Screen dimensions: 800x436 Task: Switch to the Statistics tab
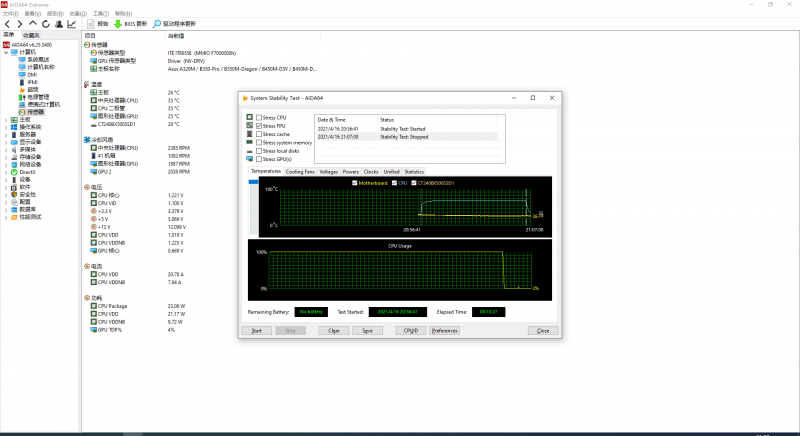point(414,172)
